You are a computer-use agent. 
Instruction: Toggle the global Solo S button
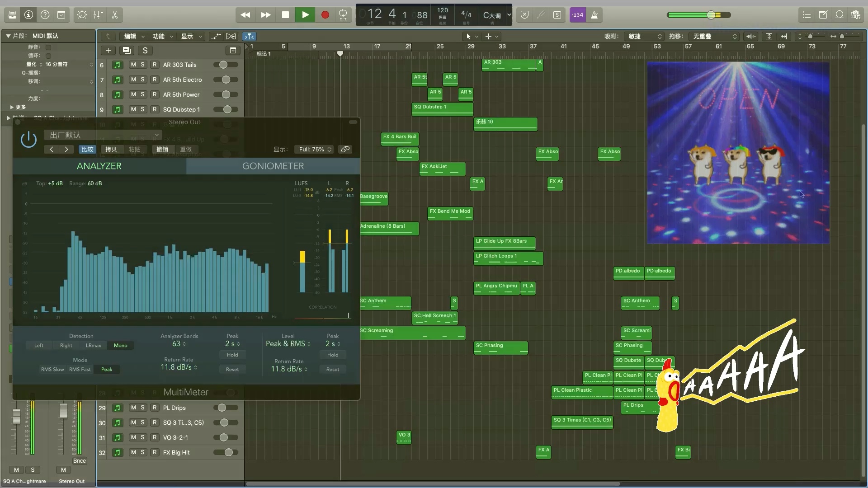(145, 50)
